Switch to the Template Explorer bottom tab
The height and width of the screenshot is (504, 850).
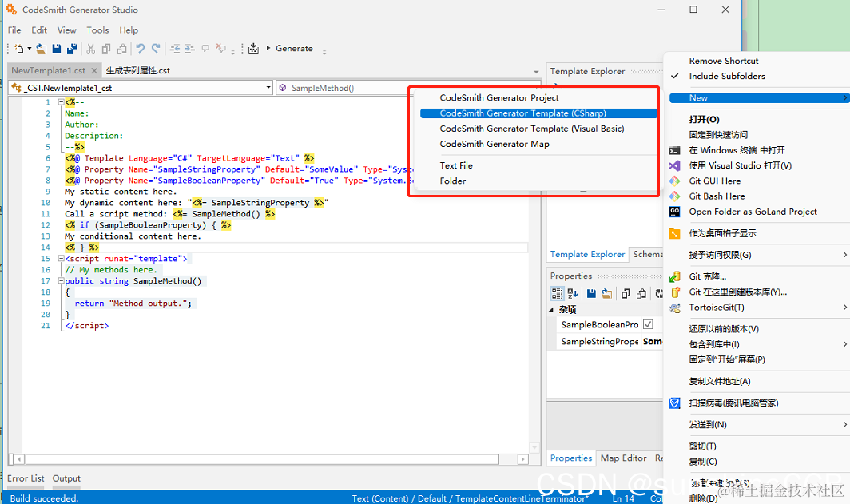point(587,254)
